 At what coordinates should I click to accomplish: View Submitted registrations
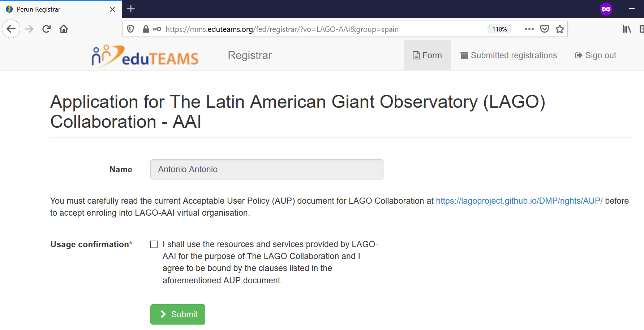(x=508, y=55)
